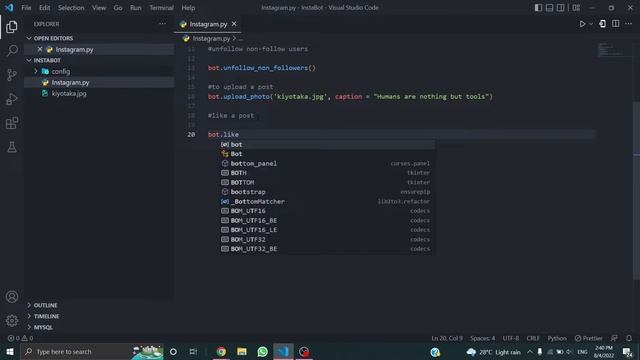640x360 pixels.
Task: Choose bootstrap ensurepip suggestion
Action: [x=327, y=192]
